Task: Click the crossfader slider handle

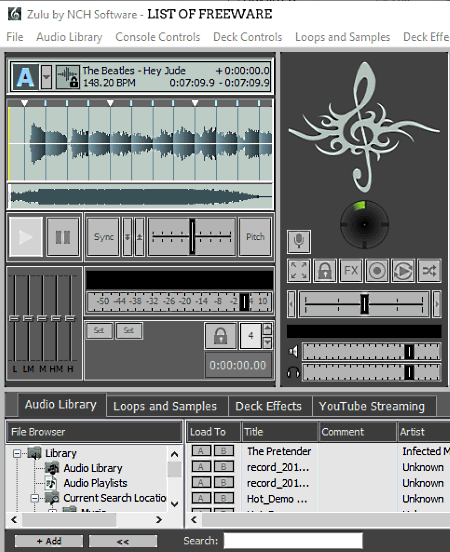Action: pos(364,304)
